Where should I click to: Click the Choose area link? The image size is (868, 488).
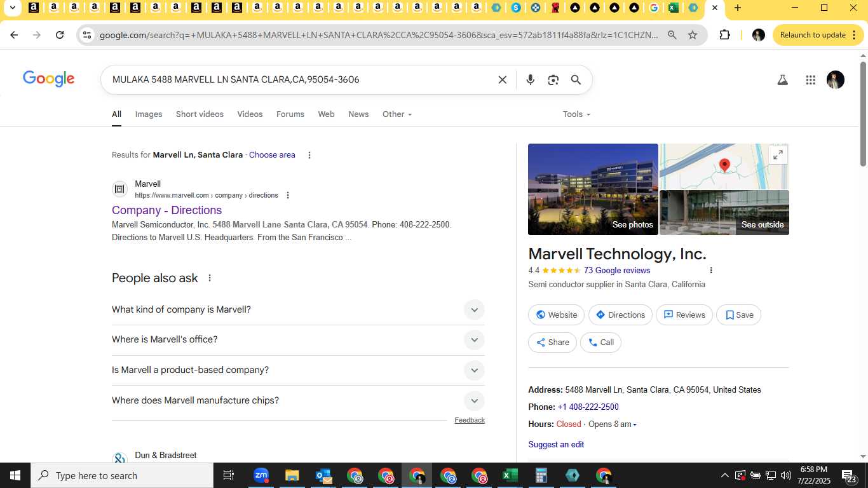[272, 155]
